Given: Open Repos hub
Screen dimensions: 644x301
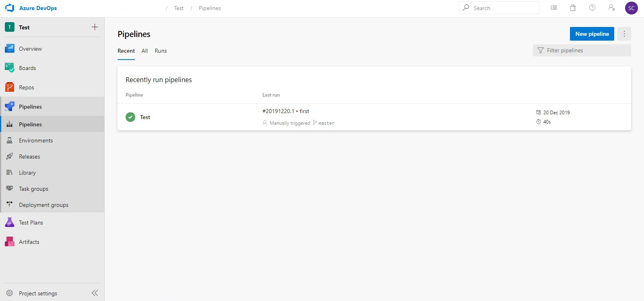Looking at the screenshot, I should [x=52, y=87].
